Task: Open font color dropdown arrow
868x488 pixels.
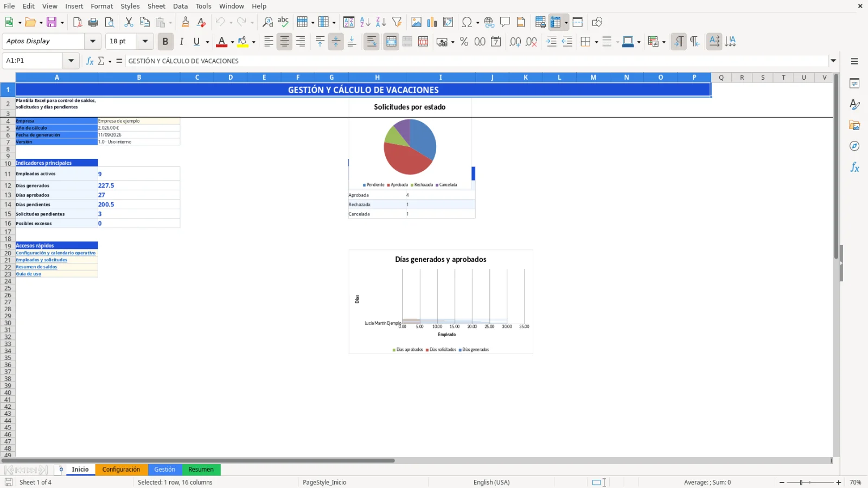Action: coord(232,42)
